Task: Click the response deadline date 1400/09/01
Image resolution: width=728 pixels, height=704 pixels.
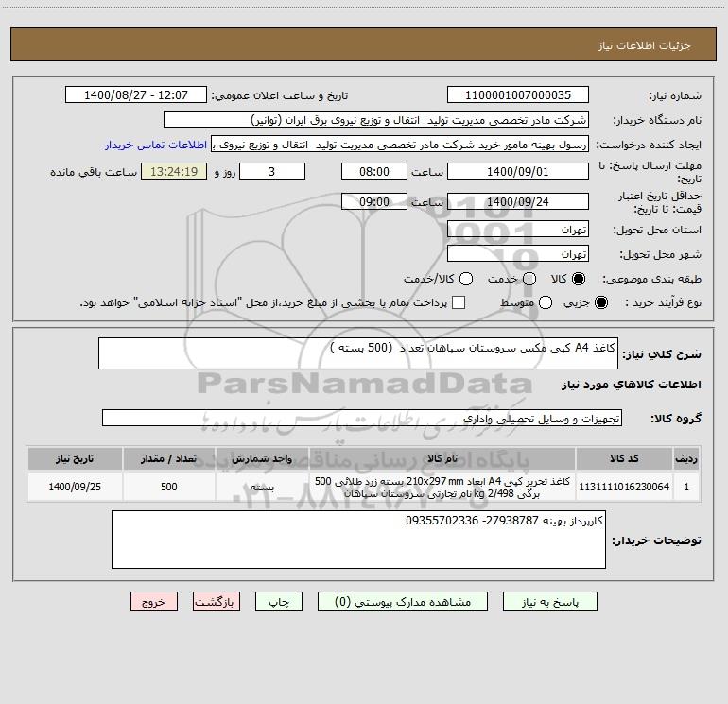Action: tap(518, 171)
